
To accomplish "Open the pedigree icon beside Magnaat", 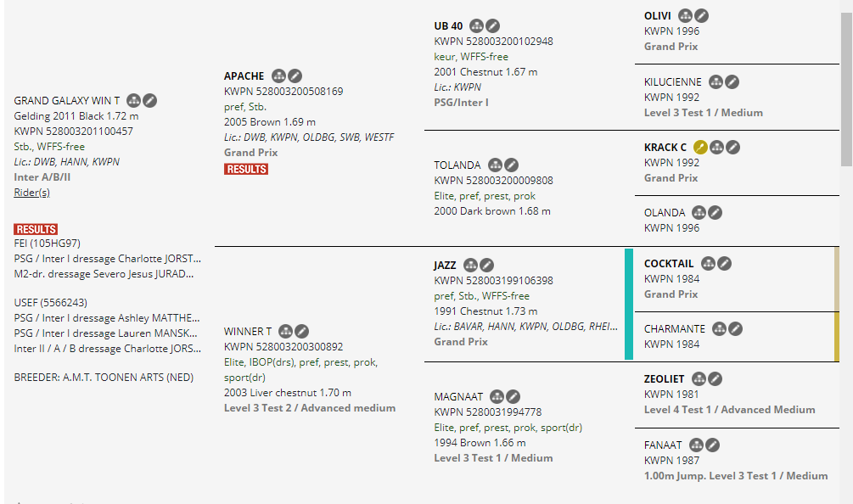I will (x=497, y=397).
